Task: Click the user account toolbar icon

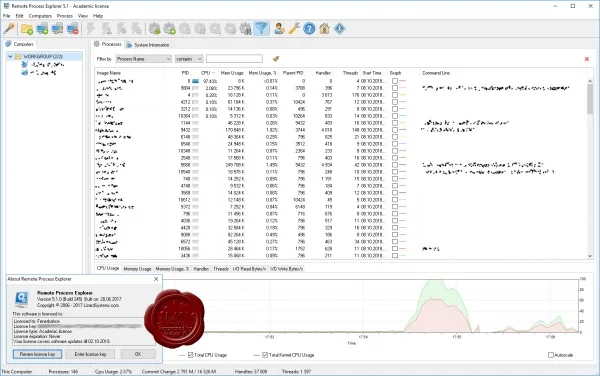Action: 279,29
